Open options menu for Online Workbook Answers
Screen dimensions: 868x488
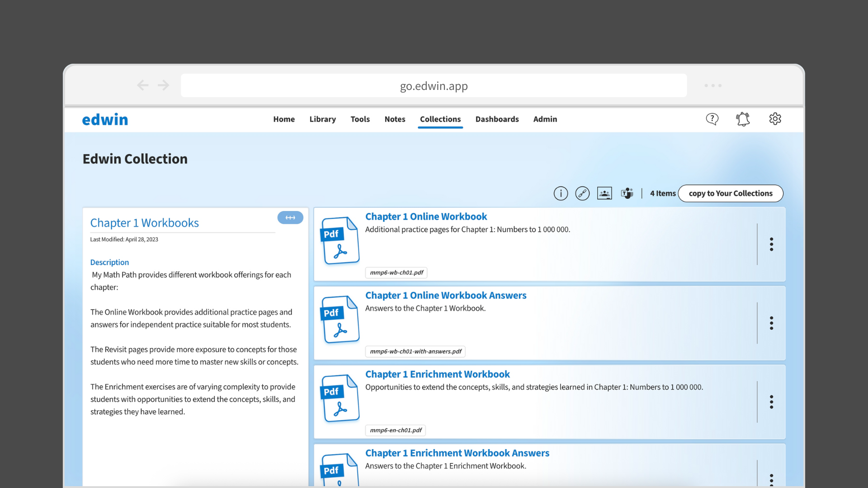click(771, 323)
